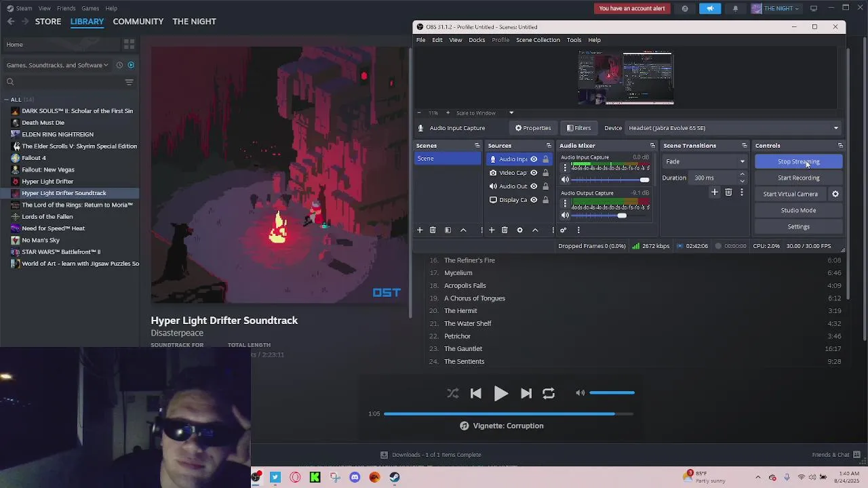Open Audio Mixer toolbar three-dot menu

point(578,230)
